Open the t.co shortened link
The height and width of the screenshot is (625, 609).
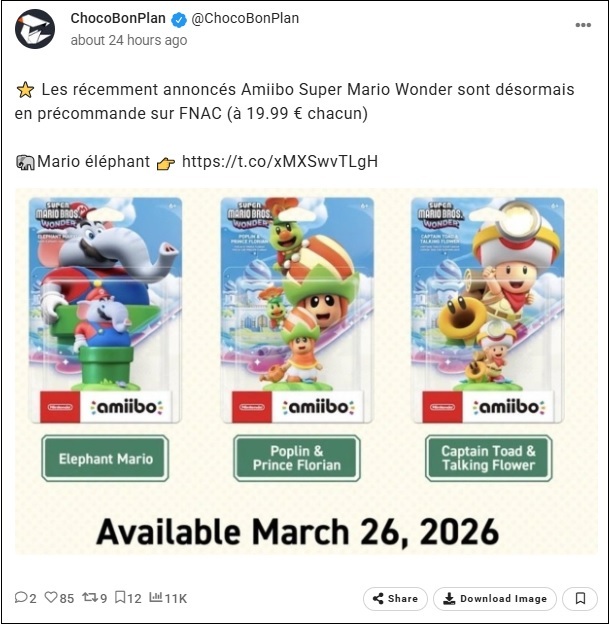coord(280,162)
